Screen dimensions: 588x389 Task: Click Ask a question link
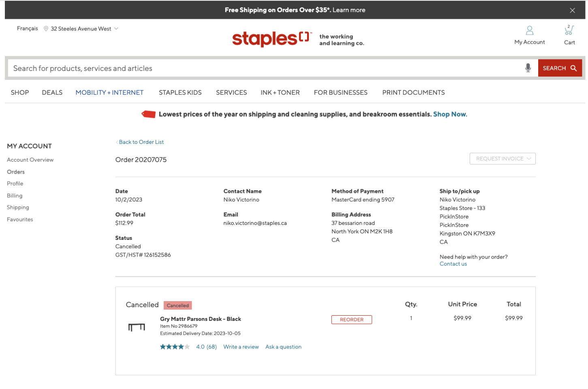[283, 347]
